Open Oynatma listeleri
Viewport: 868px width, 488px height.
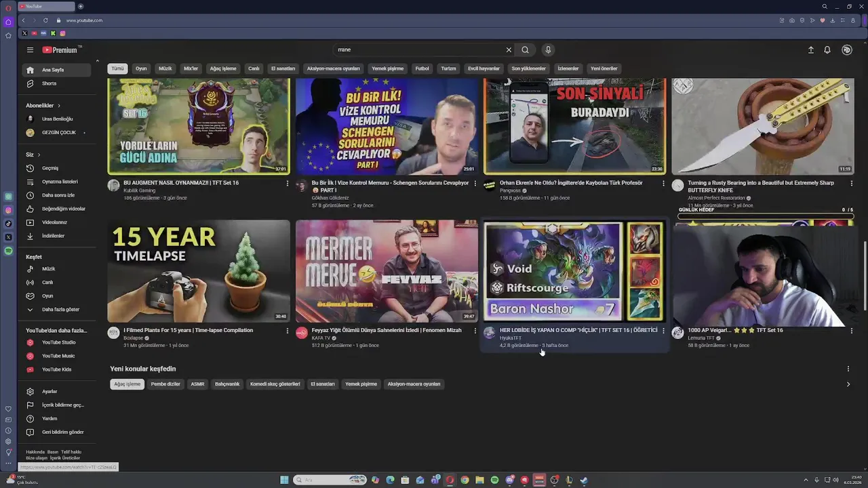[x=56, y=182]
